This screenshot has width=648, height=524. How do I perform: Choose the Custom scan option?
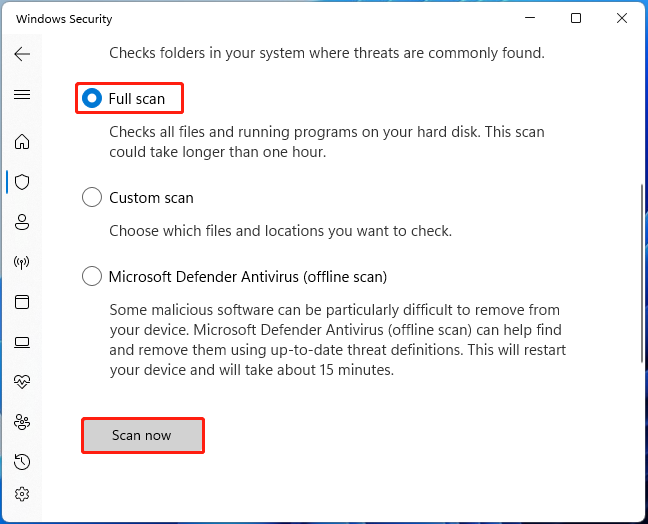[x=92, y=198]
